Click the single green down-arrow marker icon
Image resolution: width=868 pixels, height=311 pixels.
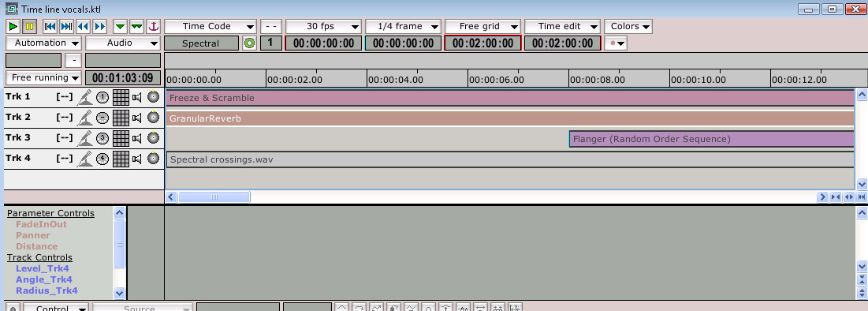[x=120, y=26]
